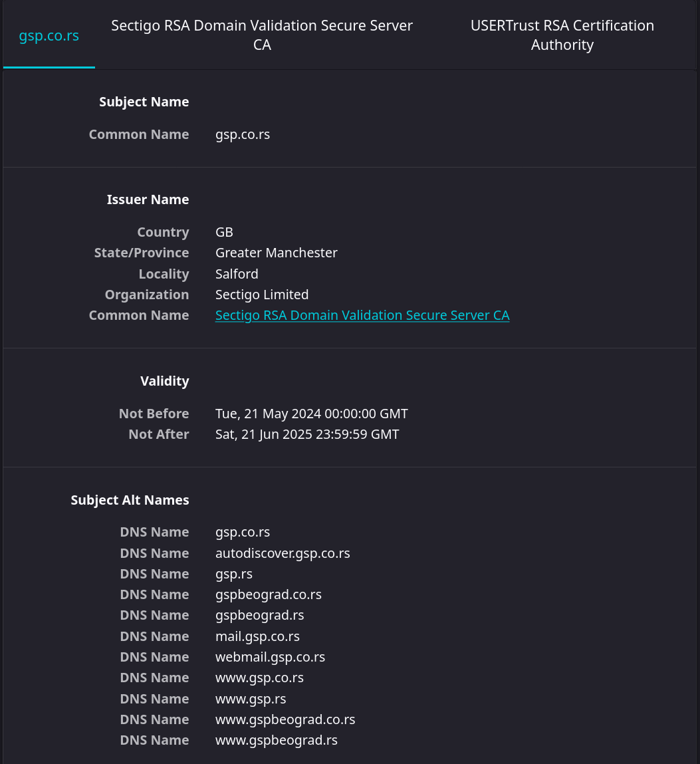
Task: Click the subject's Common Name value gsp.co.rs
Action: [243, 134]
